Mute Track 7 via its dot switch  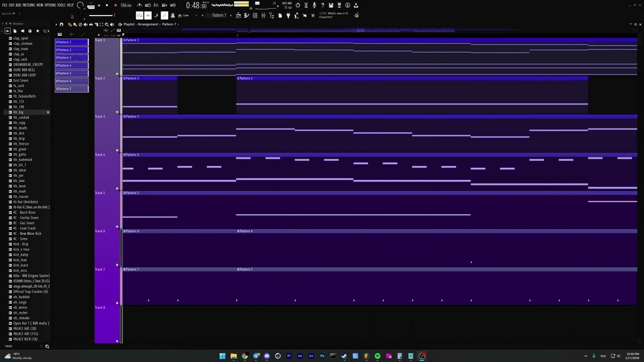pyautogui.click(x=117, y=303)
